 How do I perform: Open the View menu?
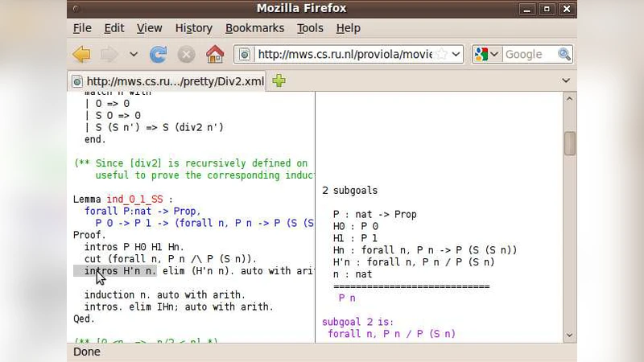[x=149, y=28]
